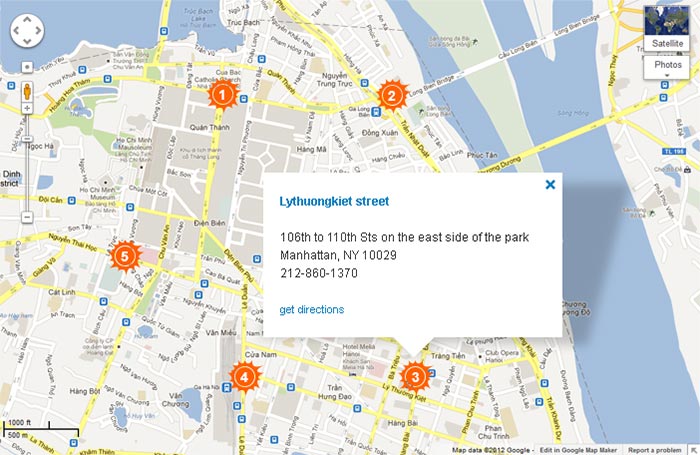Image resolution: width=700 pixels, height=455 pixels.
Task: Click the Phúc Tân label
Action: pyautogui.click(x=482, y=155)
